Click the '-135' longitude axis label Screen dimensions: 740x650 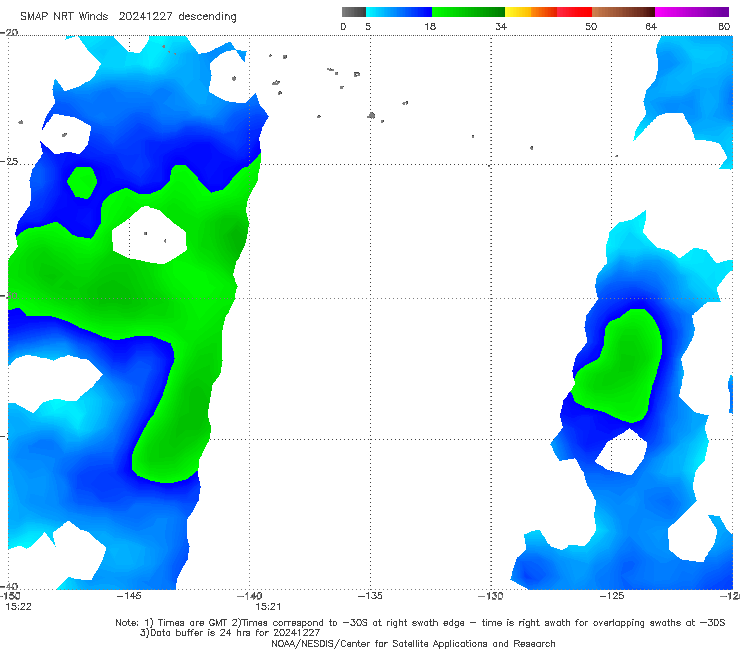[370, 596]
